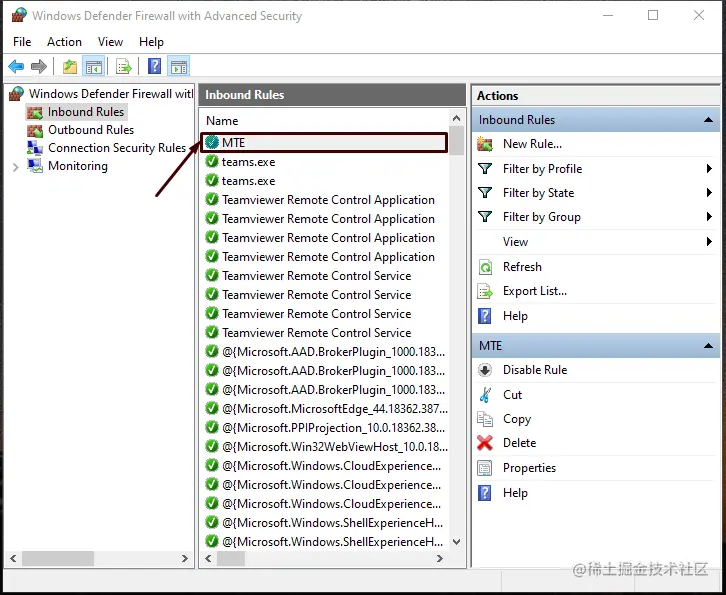
Task: Maximize the firewall window
Action: 653,15
